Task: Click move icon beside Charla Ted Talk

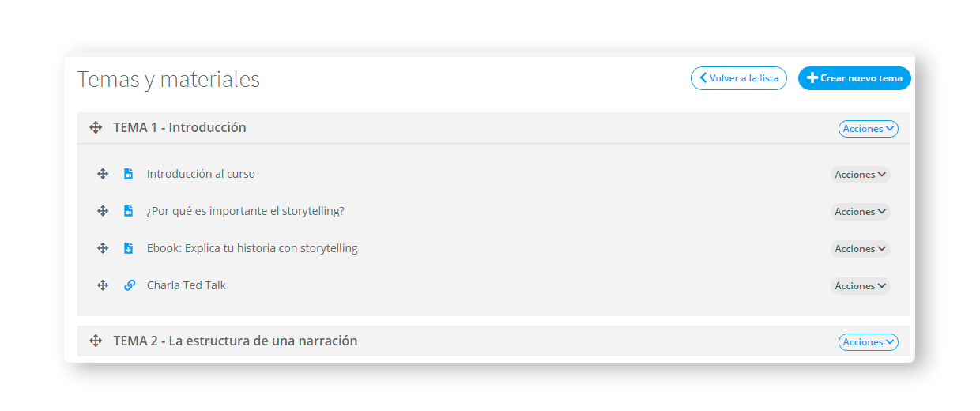Action: tap(103, 285)
